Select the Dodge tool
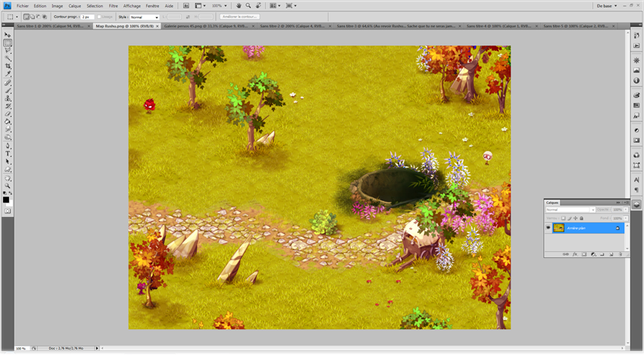 tap(8, 137)
